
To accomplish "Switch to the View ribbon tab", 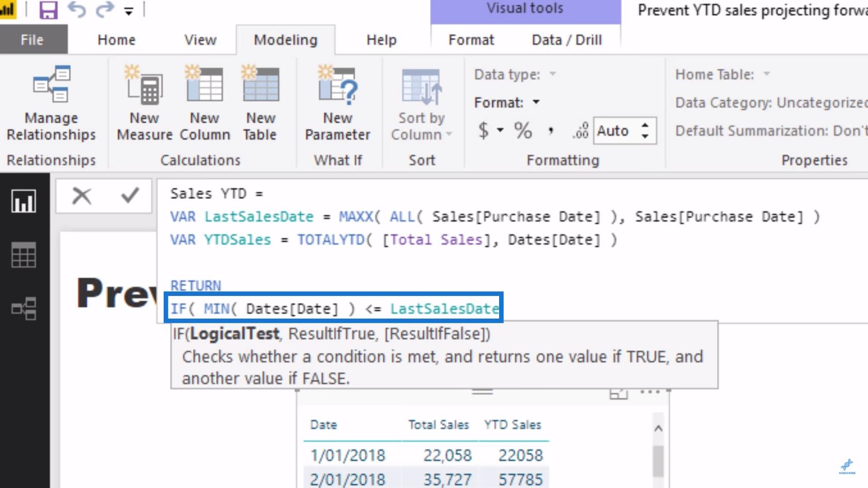I will [200, 40].
